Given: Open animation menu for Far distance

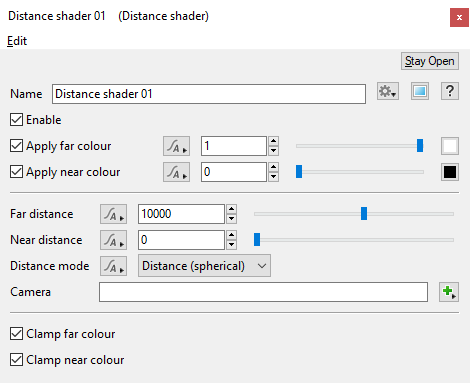Looking at the screenshot, I should pos(113,214).
